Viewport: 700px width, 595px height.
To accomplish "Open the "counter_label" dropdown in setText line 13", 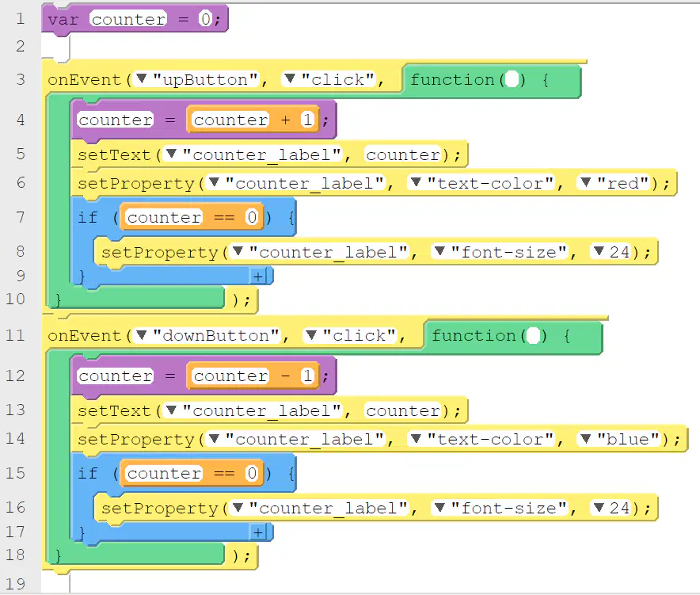I will coord(171,410).
